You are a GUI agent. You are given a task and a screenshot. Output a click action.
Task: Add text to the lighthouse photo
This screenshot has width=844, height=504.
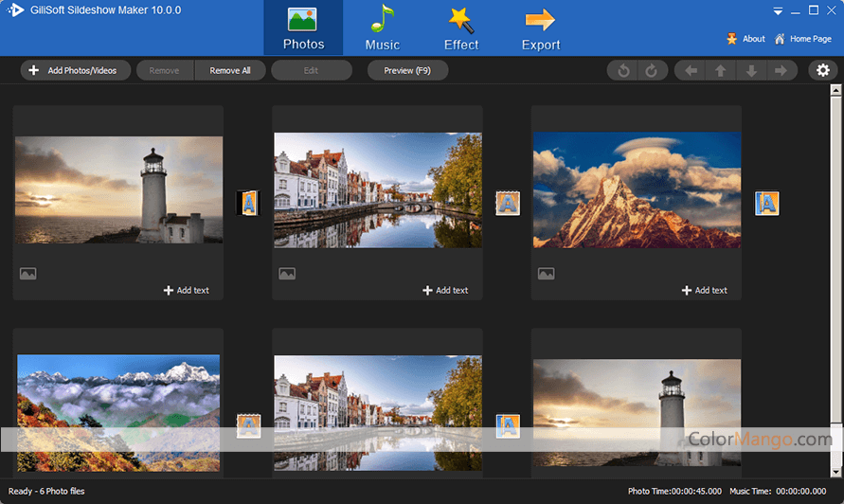[x=187, y=290]
